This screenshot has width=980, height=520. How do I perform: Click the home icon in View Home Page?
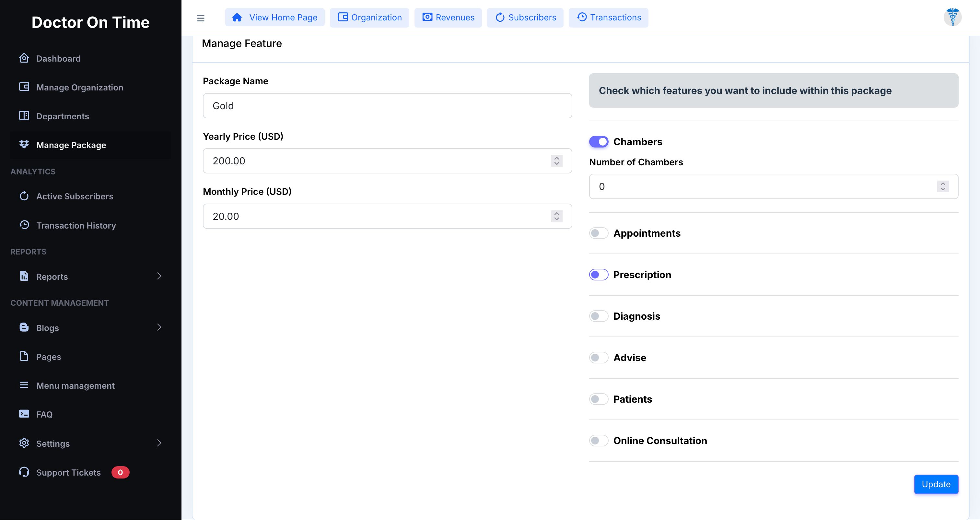(237, 18)
